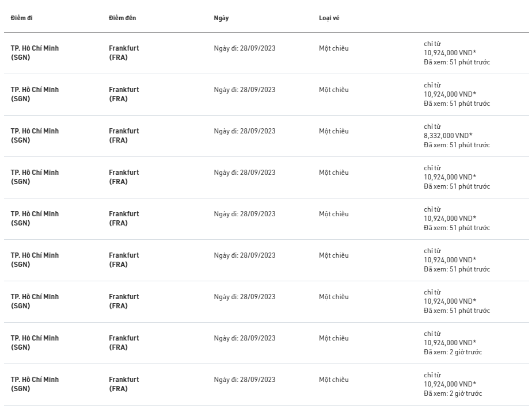
Task: Select the eighth row's fare viewed "2 giờ trước"
Action: click(x=450, y=343)
